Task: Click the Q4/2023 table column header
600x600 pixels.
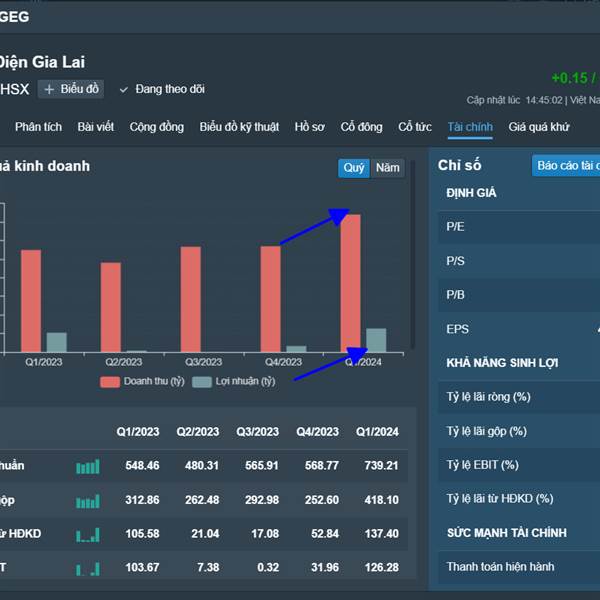Action: [x=318, y=432]
